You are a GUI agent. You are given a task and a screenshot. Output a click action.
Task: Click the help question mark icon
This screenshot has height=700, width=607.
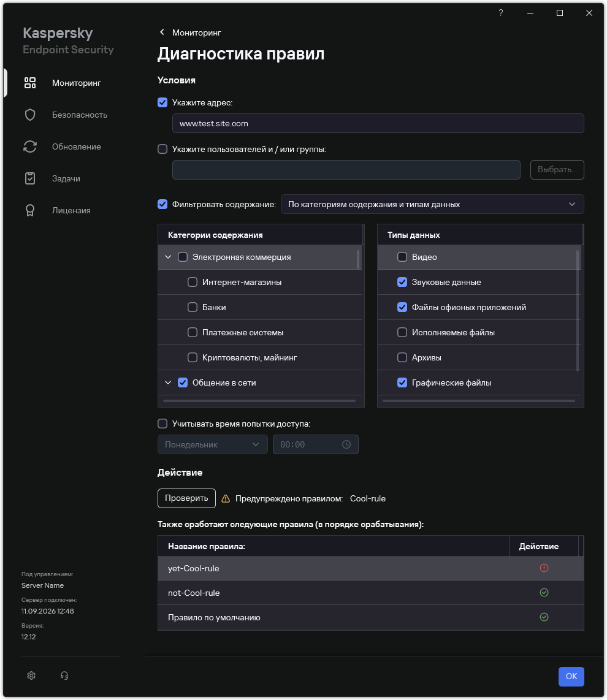[x=501, y=13]
